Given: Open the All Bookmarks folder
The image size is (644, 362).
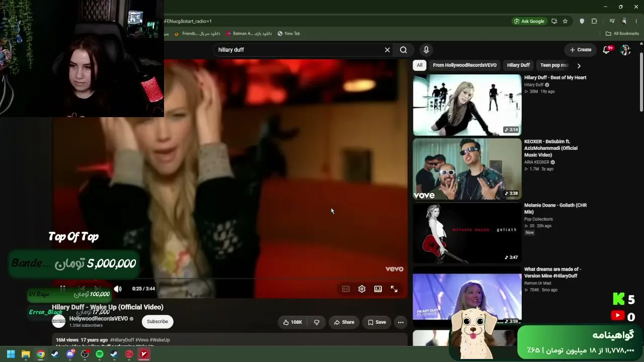Looking at the screenshot, I should 622,34.
